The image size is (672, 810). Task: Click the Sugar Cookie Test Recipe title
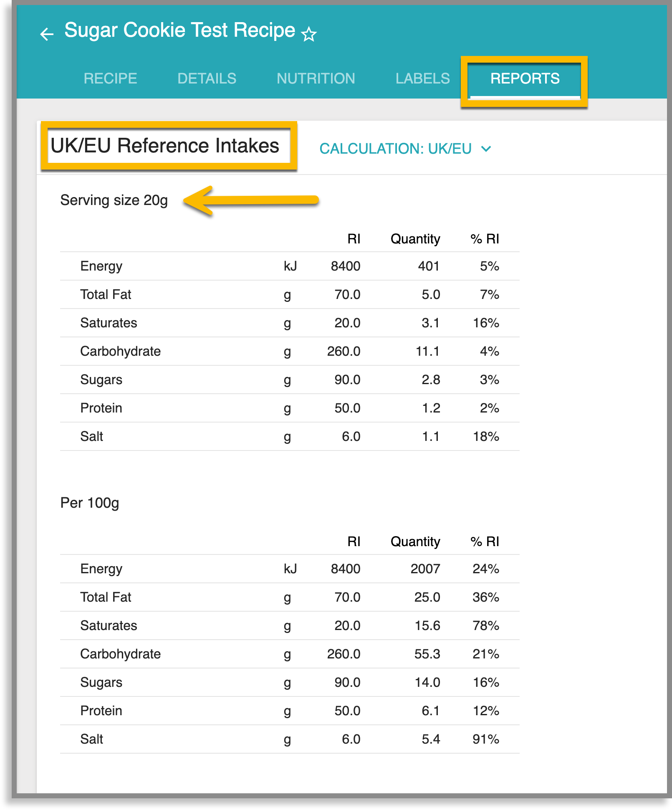[179, 30]
